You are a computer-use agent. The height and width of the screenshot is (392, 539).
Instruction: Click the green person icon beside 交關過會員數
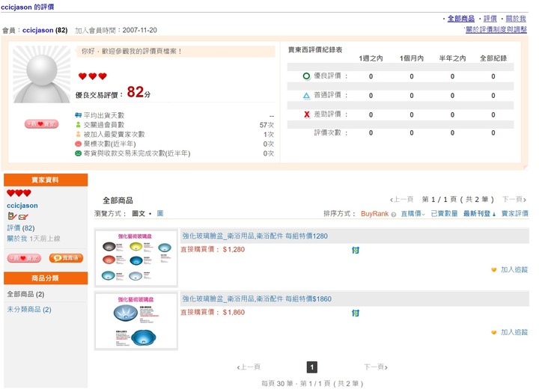(x=78, y=124)
